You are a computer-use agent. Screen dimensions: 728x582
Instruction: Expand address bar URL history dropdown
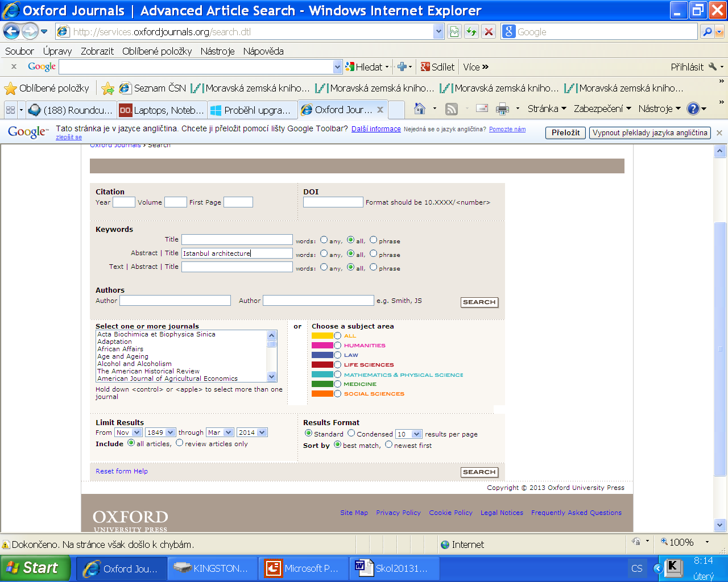tap(438, 32)
